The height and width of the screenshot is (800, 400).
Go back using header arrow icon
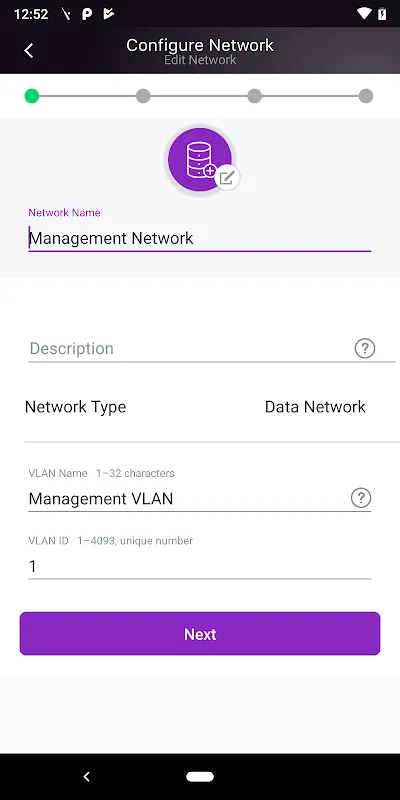[x=29, y=51]
